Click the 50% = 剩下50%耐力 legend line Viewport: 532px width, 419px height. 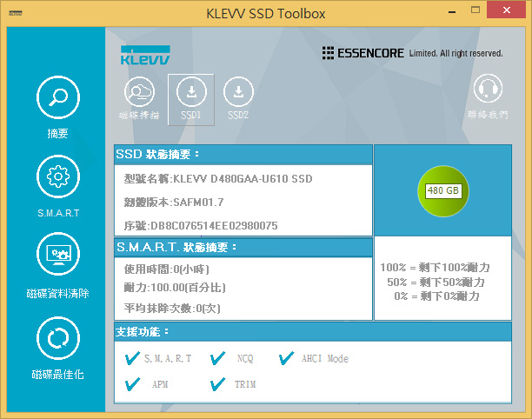click(x=436, y=283)
